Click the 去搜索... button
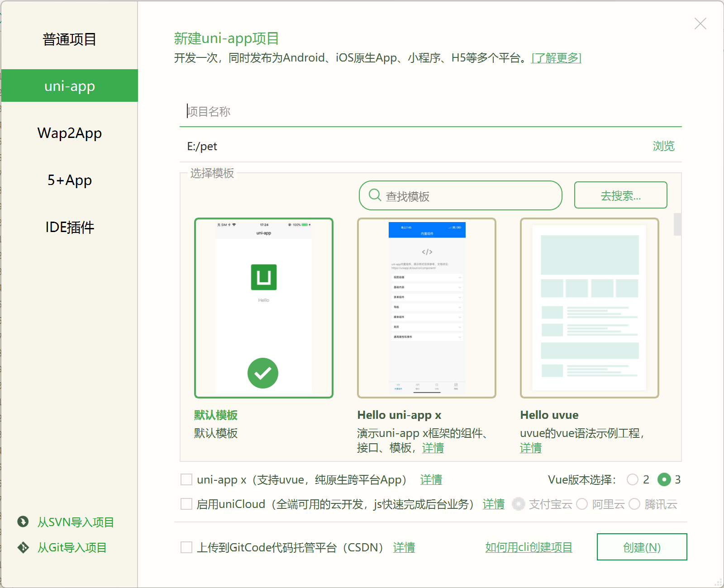 coord(620,195)
